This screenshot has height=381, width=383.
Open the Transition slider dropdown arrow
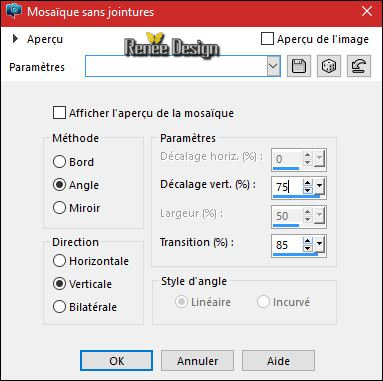(x=319, y=244)
